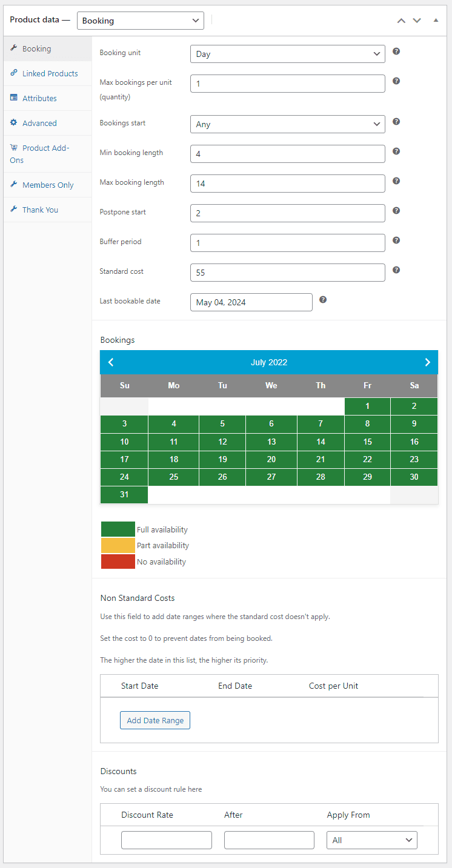The width and height of the screenshot is (452, 868).
Task: Click the Add Date Range button
Action: coord(155,720)
